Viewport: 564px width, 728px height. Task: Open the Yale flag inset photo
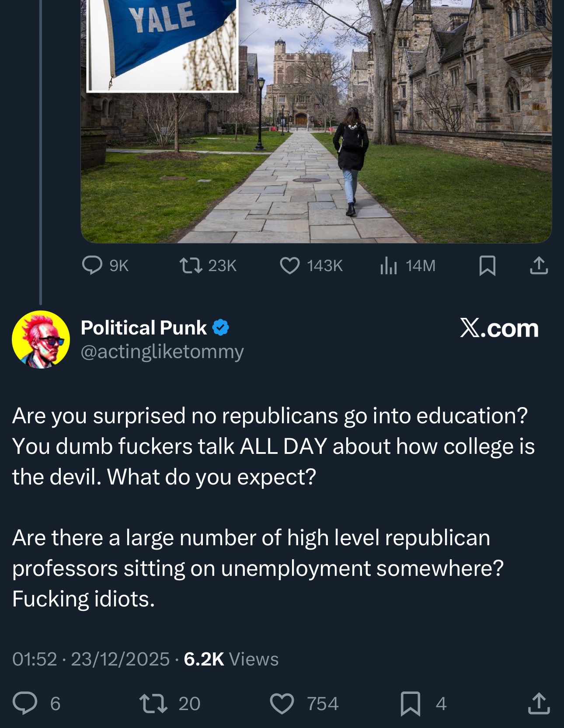point(163,44)
